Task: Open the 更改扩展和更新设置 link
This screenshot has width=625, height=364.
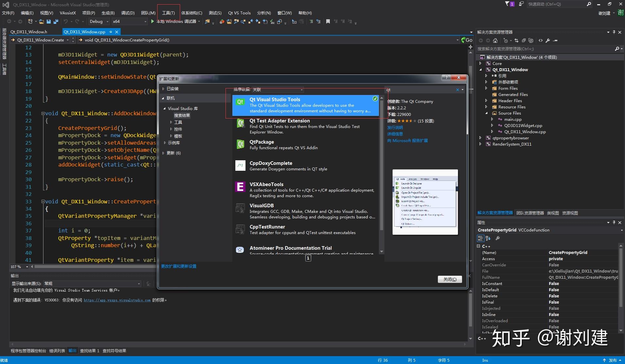Action: (x=178, y=266)
